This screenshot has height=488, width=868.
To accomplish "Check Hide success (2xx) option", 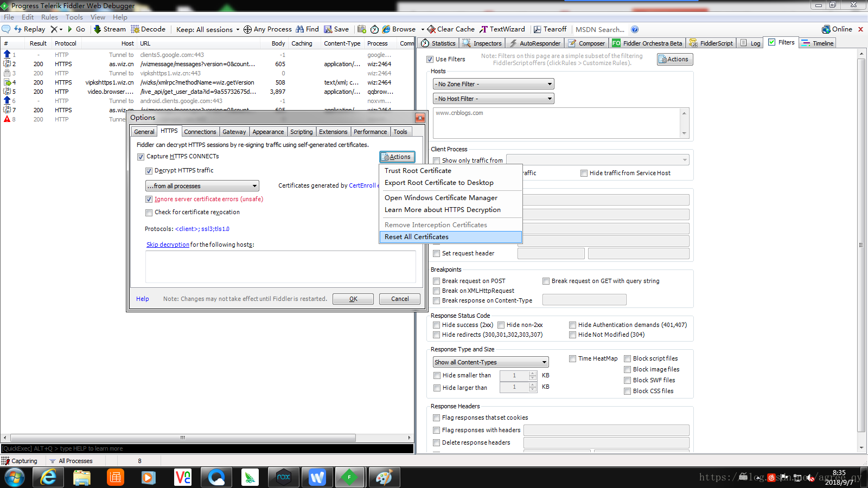I will coord(436,325).
